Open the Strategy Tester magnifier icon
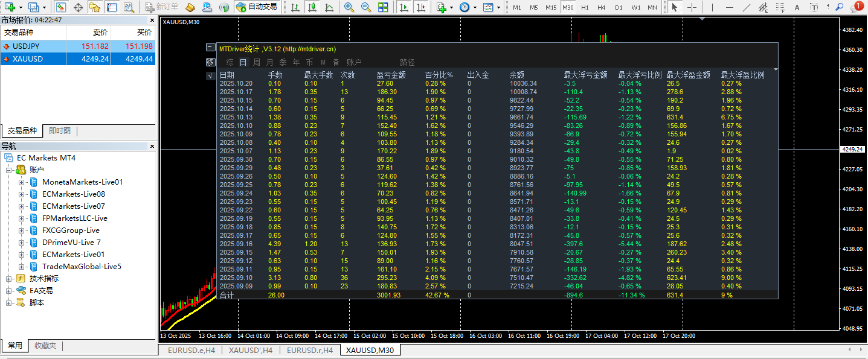This screenshot has width=868, height=359. pyautogui.click(x=129, y=7)
